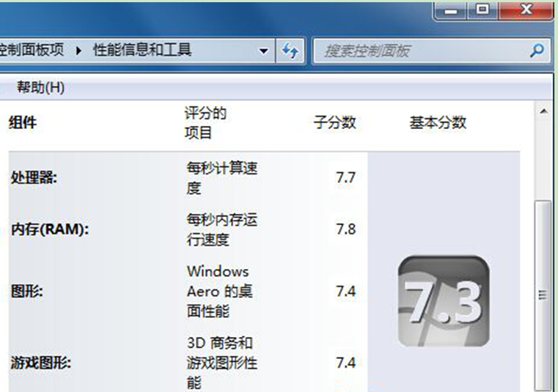
Task: Click the 每秒计算速度 description
Action: point(221,178)
